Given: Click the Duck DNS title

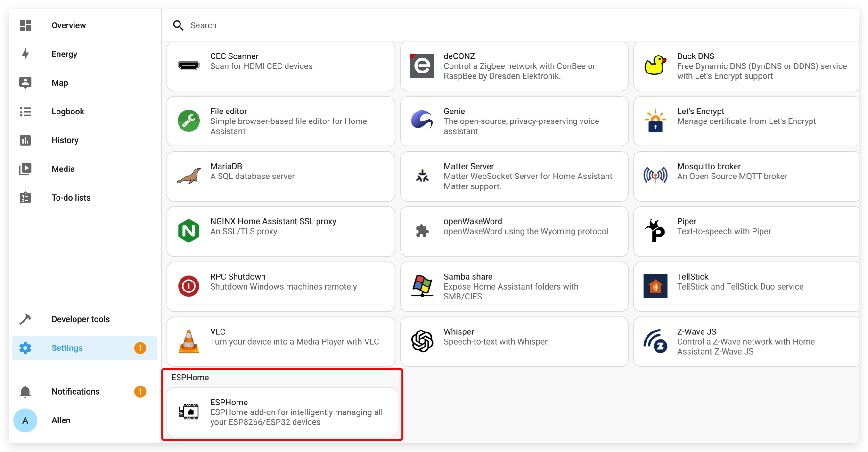Looking at the screenshot, I should tap(696, 56).
